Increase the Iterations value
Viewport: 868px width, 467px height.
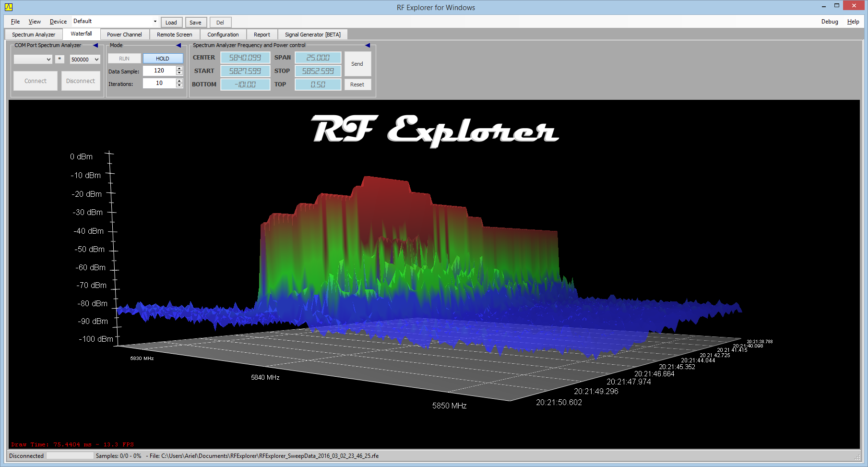pyautogui.click(x=179, y=81)
